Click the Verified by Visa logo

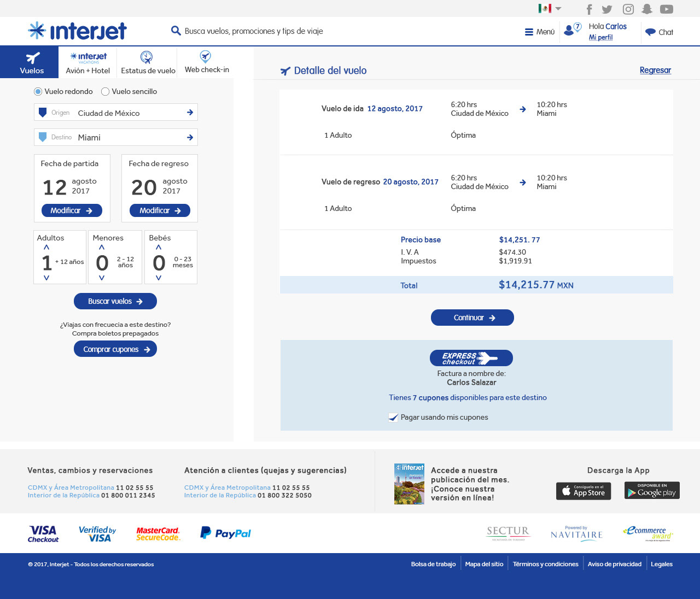pyautogui.click(x=97, y=533)
